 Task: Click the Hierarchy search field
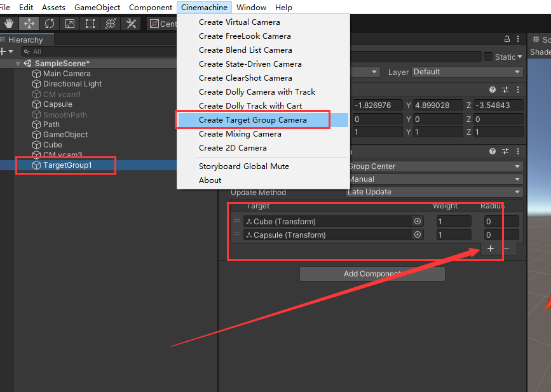coord(99,51)
